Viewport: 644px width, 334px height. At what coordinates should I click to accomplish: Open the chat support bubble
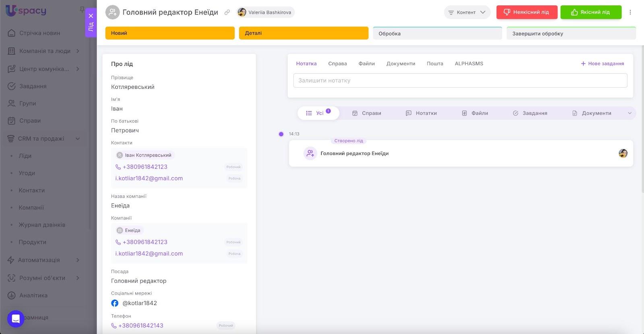(16, 319)
